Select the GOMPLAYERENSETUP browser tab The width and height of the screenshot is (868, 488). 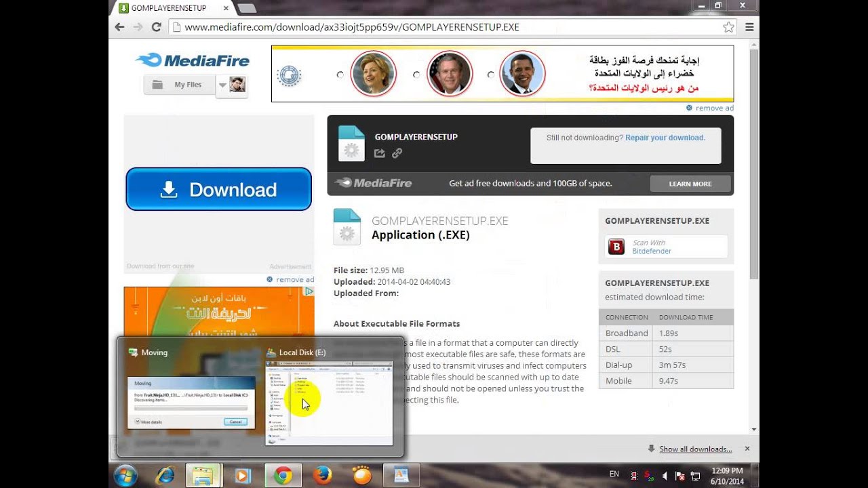172,8
